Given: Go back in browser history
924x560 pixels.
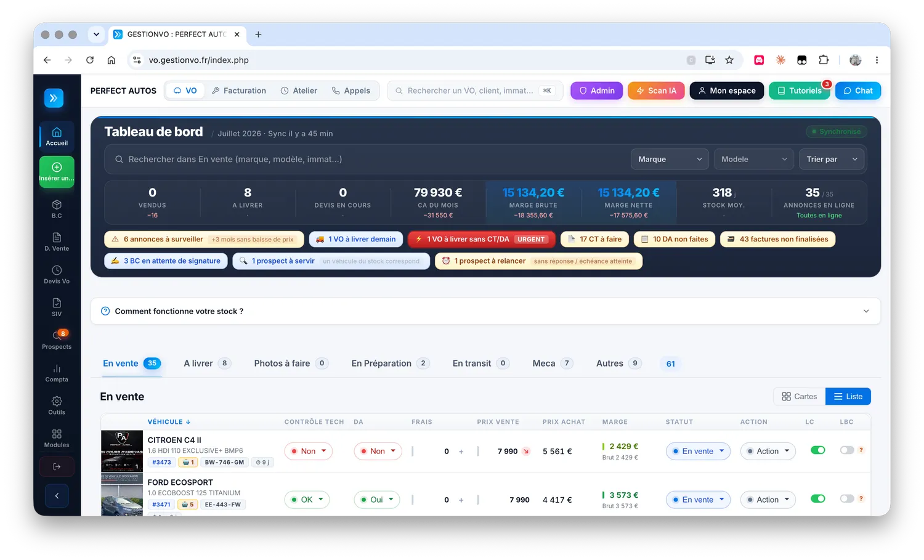Looking at the screenshot, I should [x=47, y=60].
